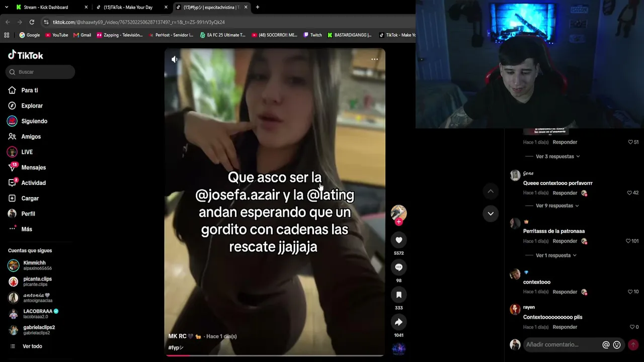The height and width of the screenshot is (362, 644).
Task: Like the Perritasss comment with 101 likes
Action: click(628, 241)
